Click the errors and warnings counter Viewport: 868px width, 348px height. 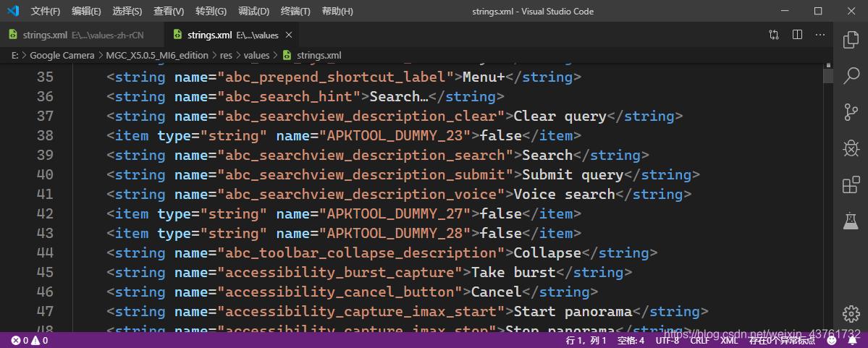30,340
